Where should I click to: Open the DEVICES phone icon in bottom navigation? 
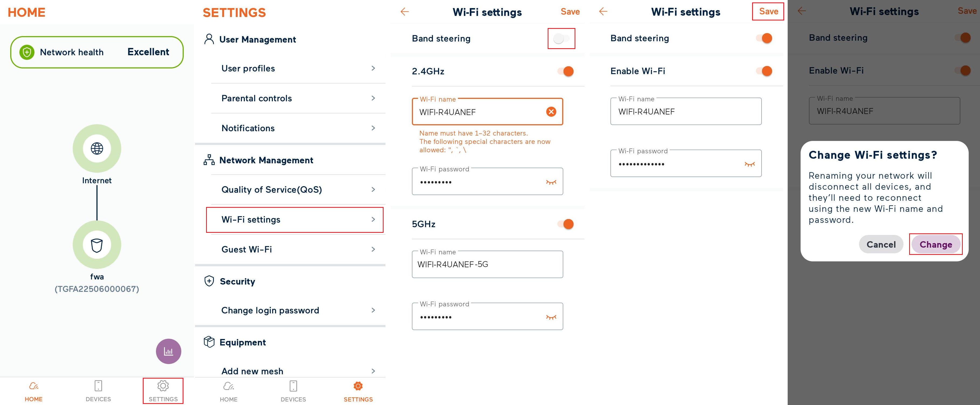point(98,386)
